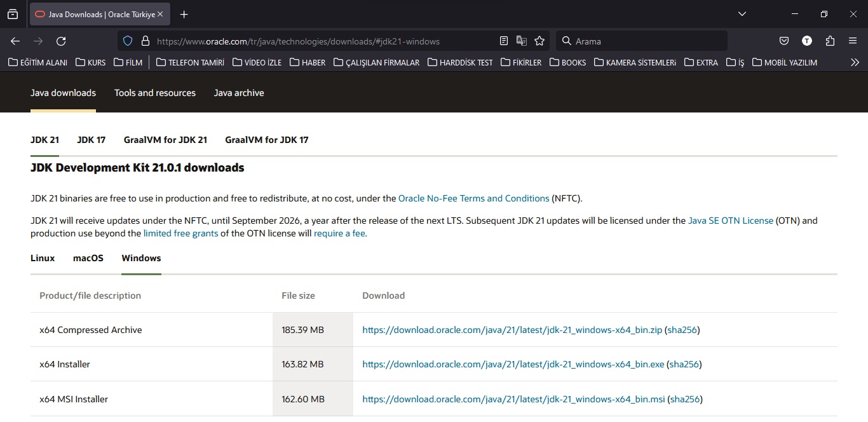Click the translate page icon
Screen dimensions: 868x422
[x=522, y=41]
